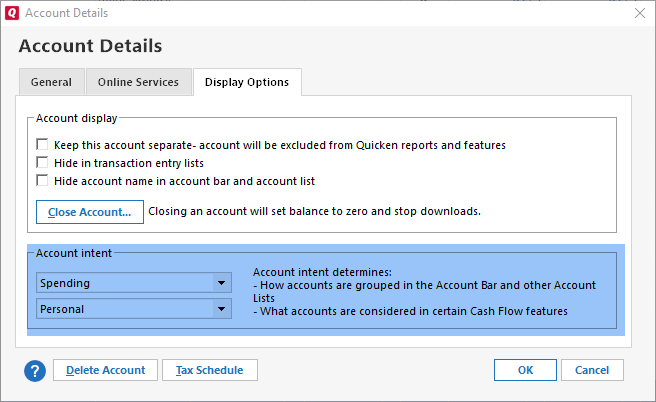The height and width of the screenshot is (402, 656).
Task: Enable 'Keep this account separate' checkbox
Action: point(42,145)
